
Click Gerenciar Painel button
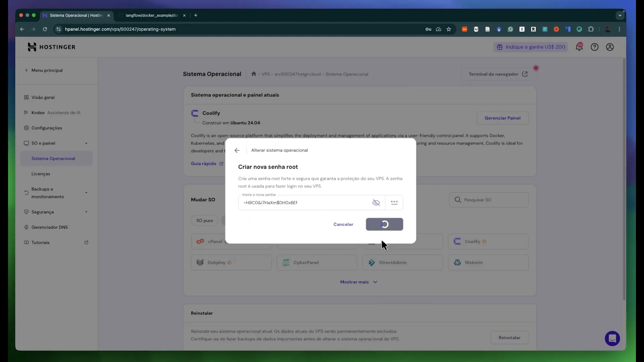click(x=502, y=118)
